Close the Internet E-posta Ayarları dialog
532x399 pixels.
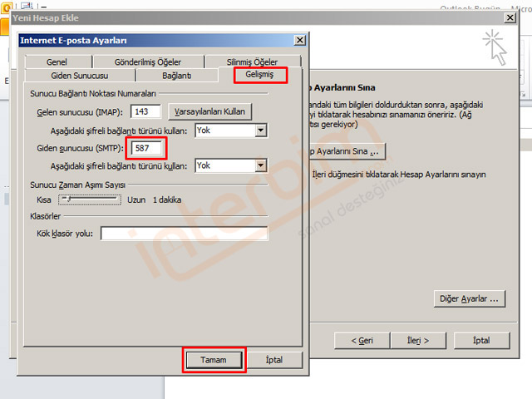[x=299, y=40]
